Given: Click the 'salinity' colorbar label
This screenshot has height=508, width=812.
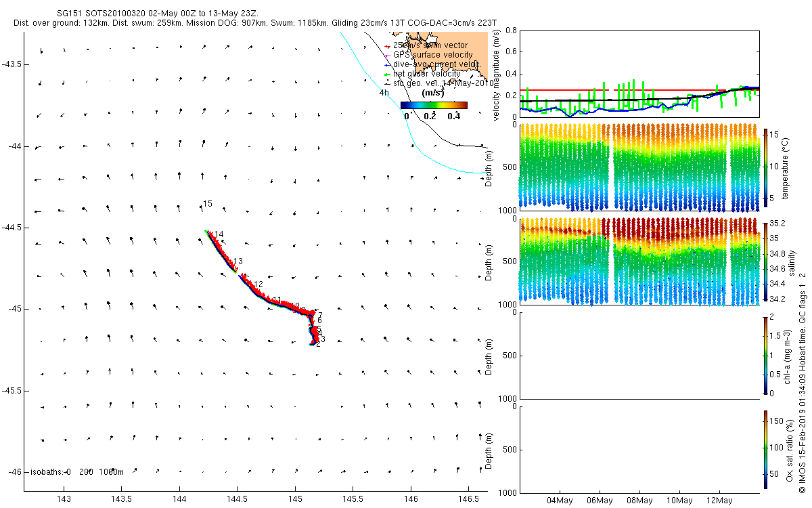Looking at the screenshot, I should [792, 263].
